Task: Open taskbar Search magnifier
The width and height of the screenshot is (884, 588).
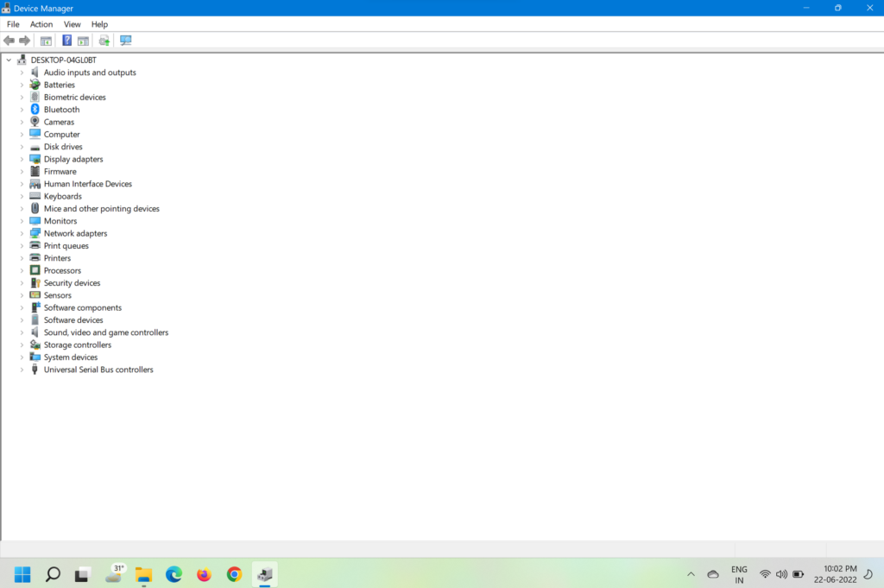Action: 53,574
